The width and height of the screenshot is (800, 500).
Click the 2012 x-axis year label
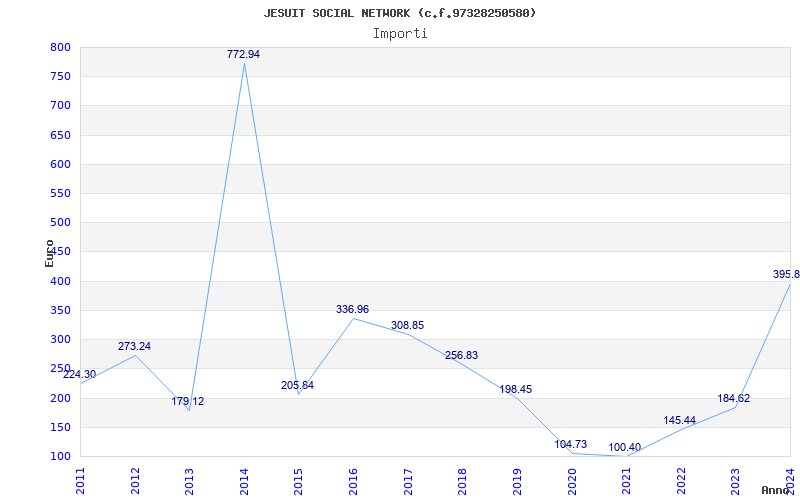[x=135, y=481]
